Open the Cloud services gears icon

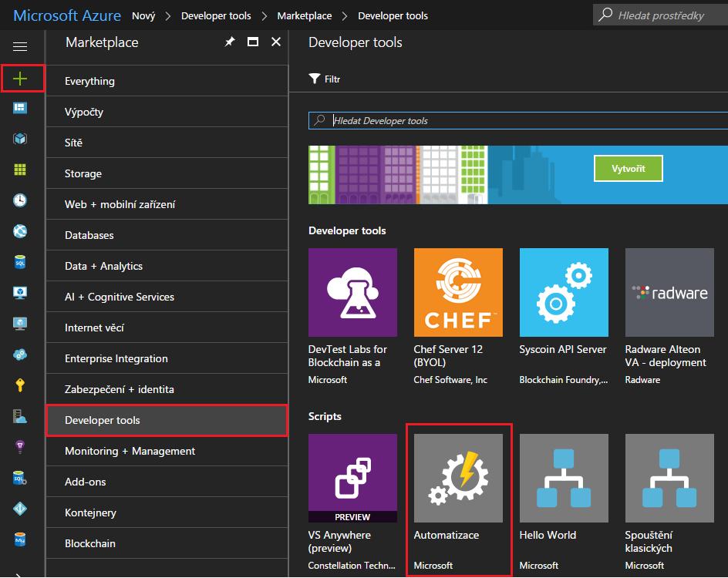tap(20, 355)
